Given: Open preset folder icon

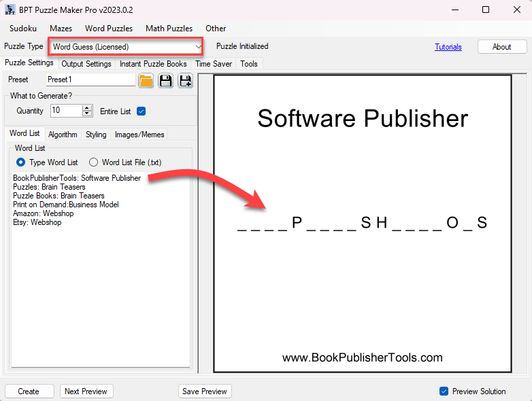Looking at the screenshot, I should (x=146, y=81).
